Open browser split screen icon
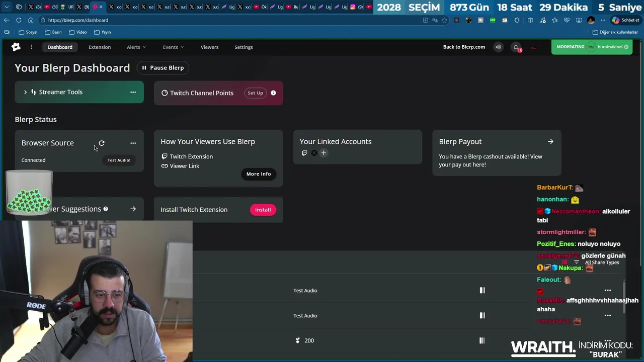This screenshot has height=362, width=644. [530, 20]
